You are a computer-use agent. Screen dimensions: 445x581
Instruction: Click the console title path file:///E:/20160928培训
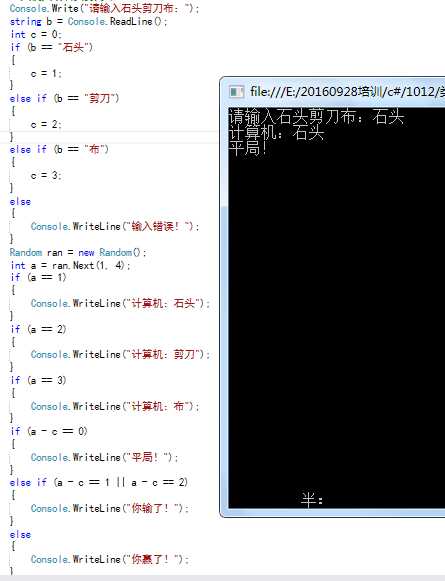pos(317,91)
